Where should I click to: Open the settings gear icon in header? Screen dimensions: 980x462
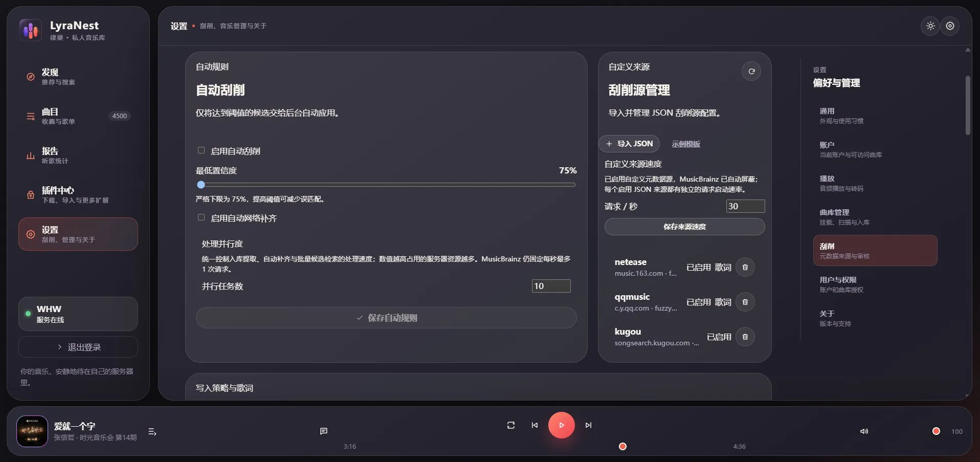[x=950, y=26]
